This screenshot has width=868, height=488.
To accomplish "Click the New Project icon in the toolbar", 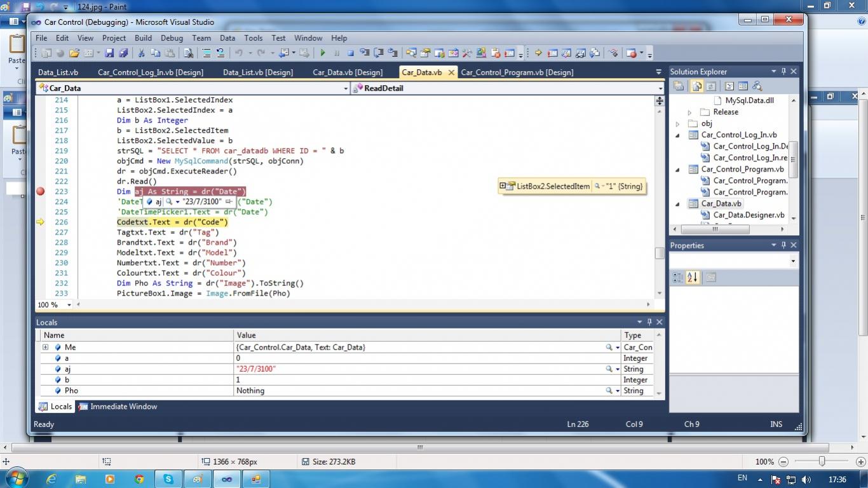I will point(46,53).
